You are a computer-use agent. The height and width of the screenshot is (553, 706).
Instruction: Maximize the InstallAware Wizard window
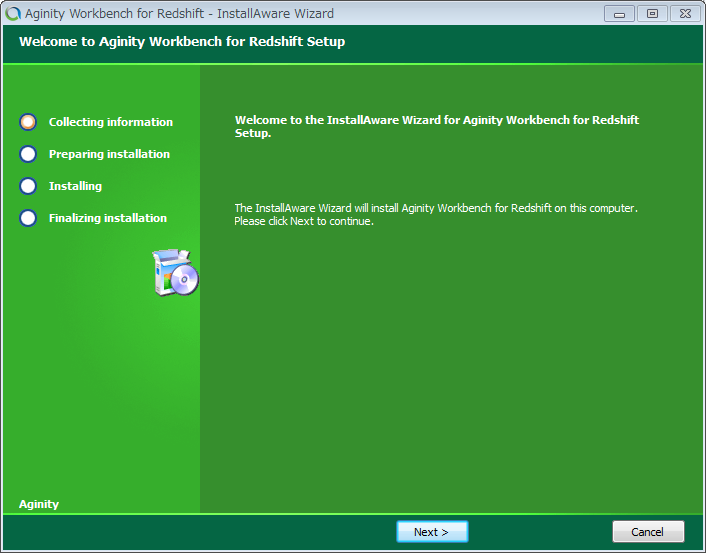pos(652,14)
